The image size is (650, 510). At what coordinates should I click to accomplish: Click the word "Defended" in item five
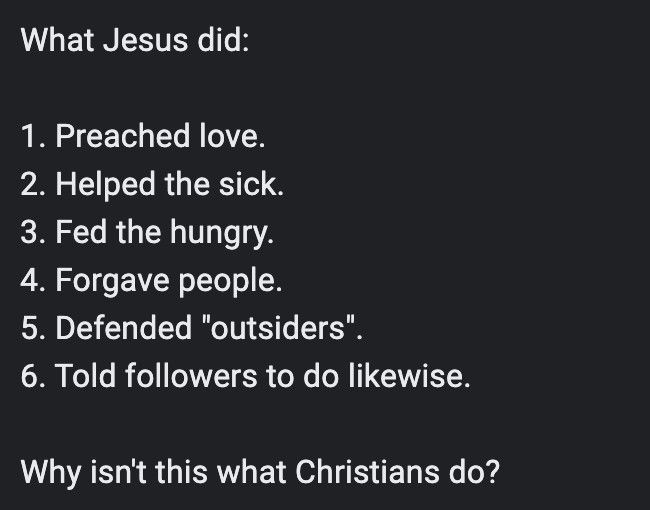pos(124,328)
